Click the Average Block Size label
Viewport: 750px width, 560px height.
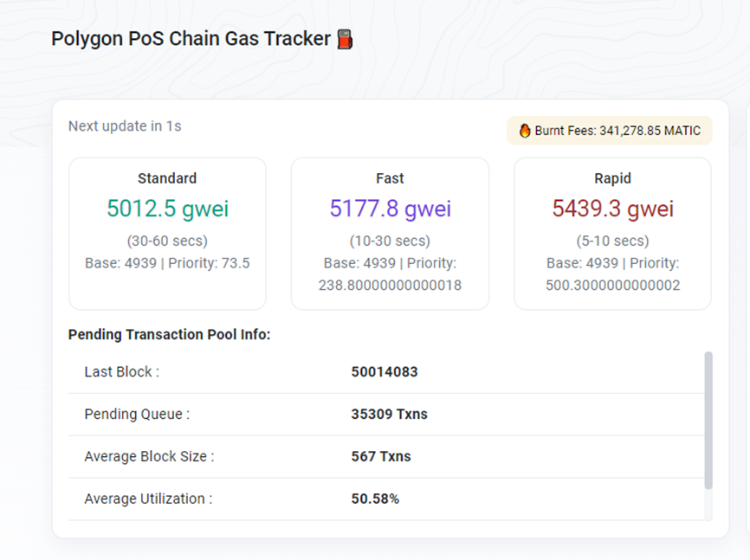click(x=149, y=456)
